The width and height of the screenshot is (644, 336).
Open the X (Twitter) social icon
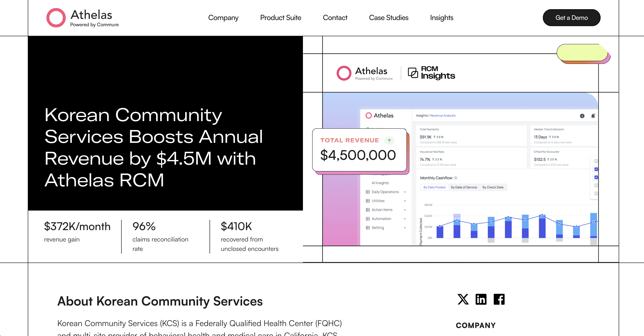click(463, 299)
